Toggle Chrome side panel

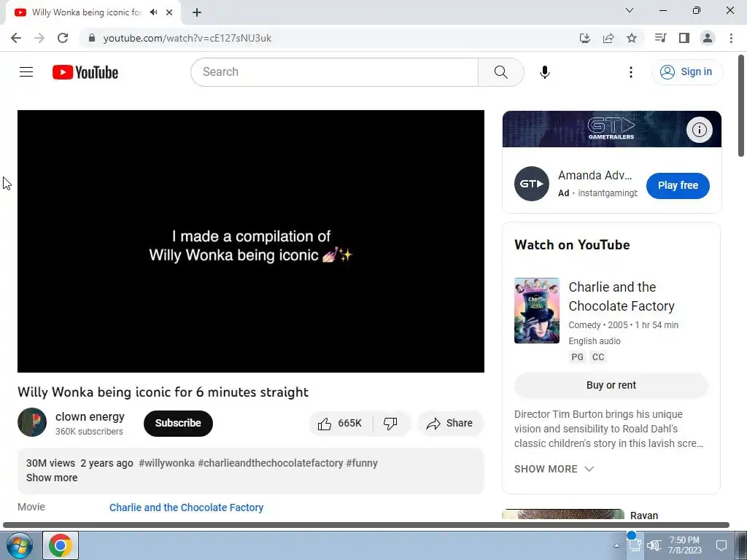684,38
